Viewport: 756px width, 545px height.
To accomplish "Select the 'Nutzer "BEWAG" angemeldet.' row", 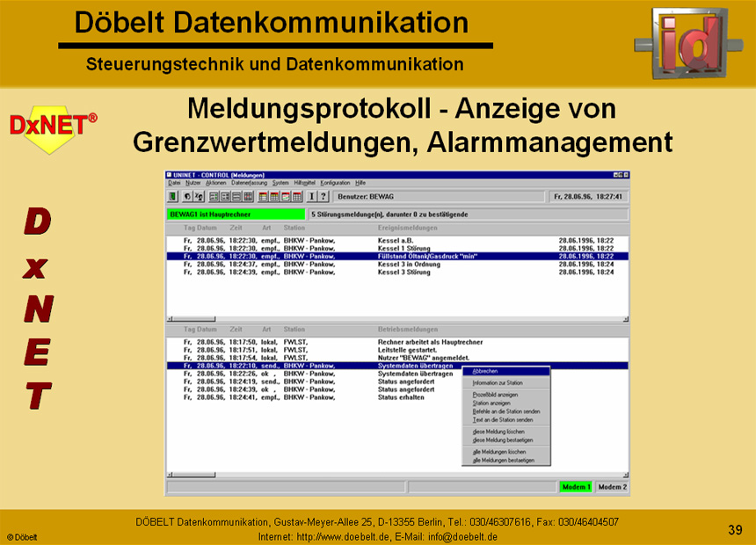I will click(397, 358).
